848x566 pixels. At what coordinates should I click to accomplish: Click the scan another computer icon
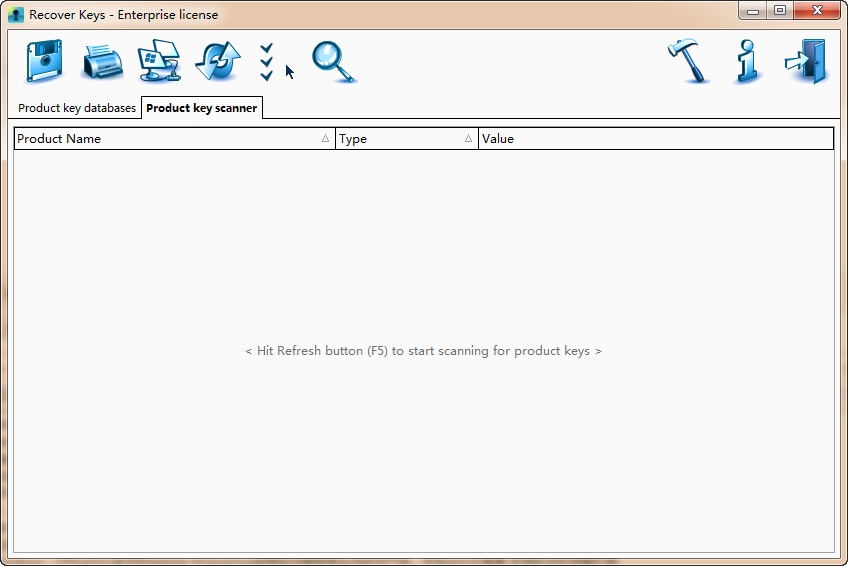pyautogui.click(x=160, y=61)
